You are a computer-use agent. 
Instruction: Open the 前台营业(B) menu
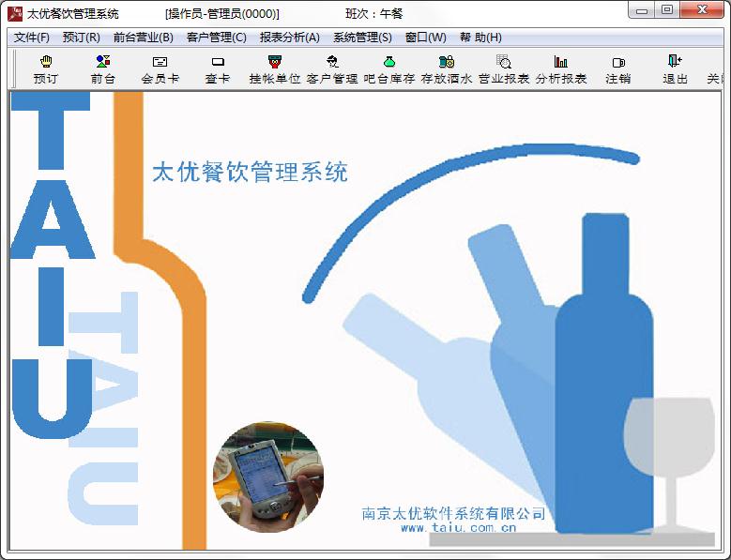pos(144,38)
